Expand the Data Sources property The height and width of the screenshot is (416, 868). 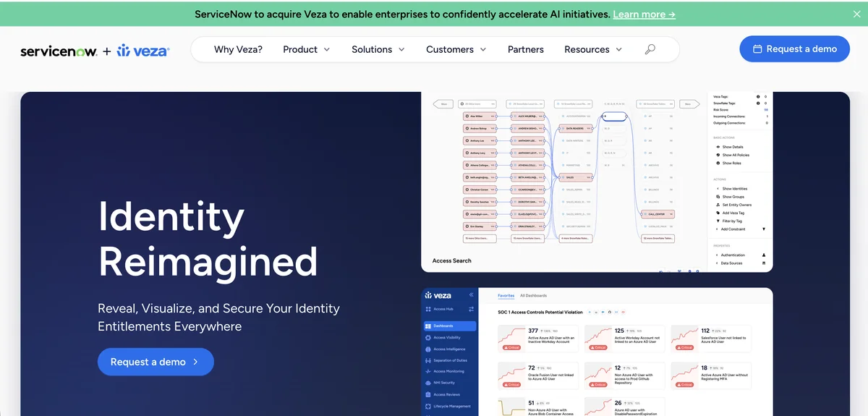tap(739, 263)
